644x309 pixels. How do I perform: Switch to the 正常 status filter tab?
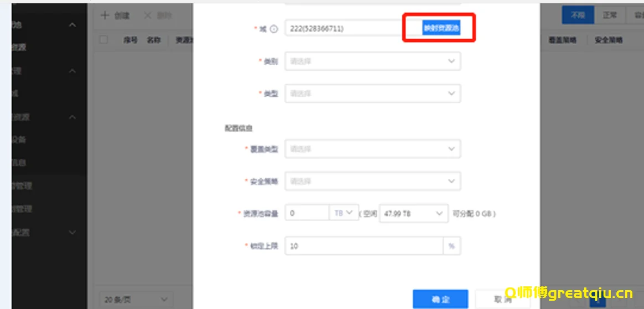pos(610,15)
